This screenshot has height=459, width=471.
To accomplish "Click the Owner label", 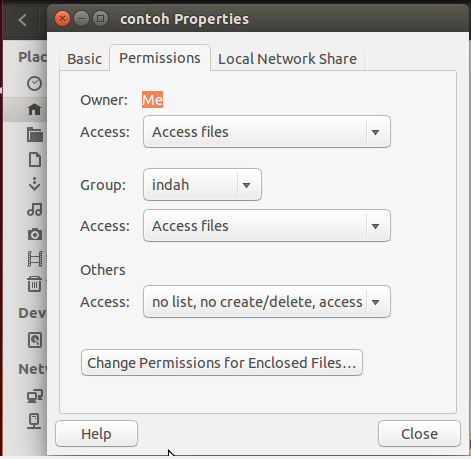I will pyautogui.click(x=104, y=100).
